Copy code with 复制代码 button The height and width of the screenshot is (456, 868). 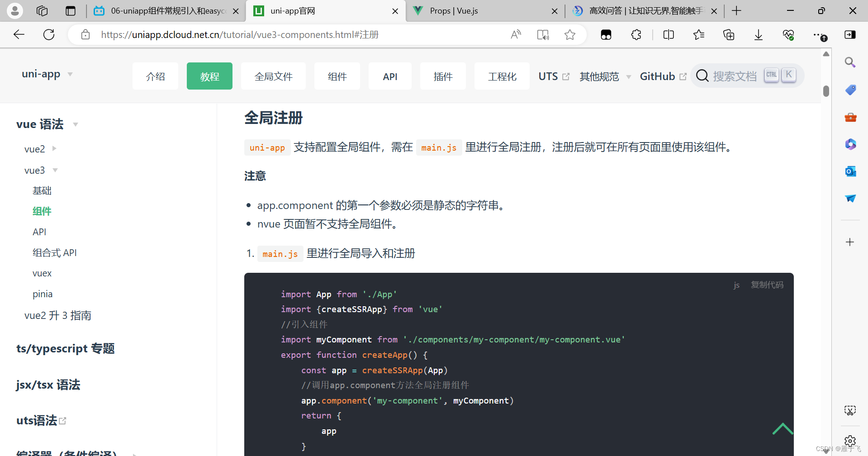[767, 285]
